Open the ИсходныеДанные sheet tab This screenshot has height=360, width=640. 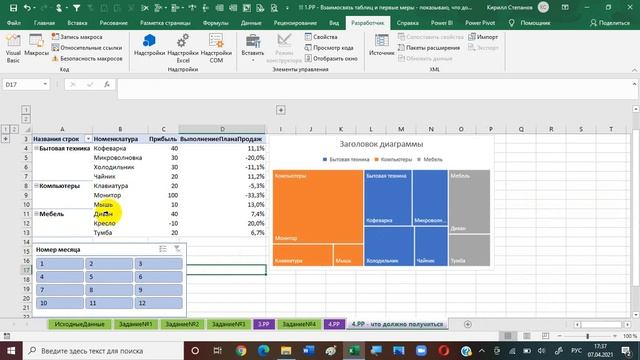[x=80, y=324]
